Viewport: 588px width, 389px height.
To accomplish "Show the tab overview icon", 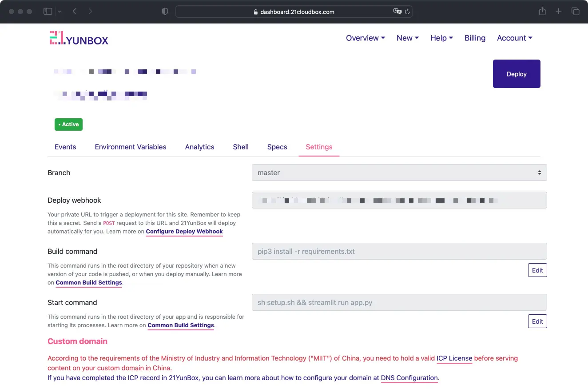I will tap(575, 12).
